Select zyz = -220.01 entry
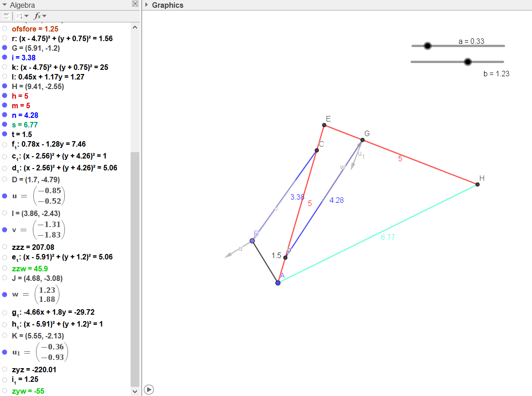 (34, 370)
